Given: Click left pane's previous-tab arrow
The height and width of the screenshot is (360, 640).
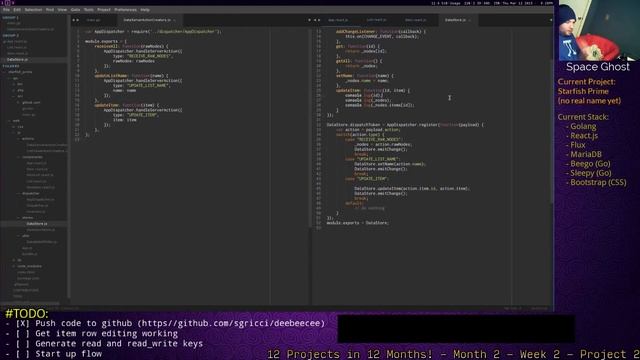Looking at the screenshot, I should 74,20.
